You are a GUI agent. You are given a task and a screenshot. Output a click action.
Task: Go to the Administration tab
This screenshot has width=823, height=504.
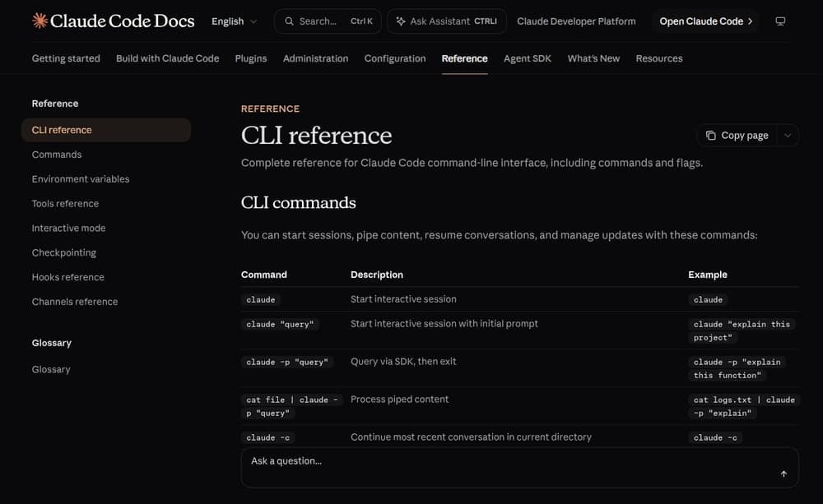pyautogui.click(x=315, y=58)
